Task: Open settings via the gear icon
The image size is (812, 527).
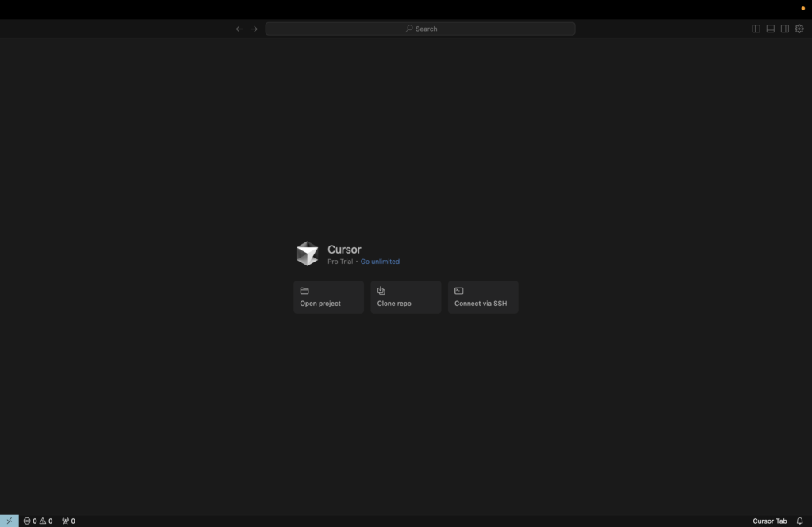Action: (799, 29)
